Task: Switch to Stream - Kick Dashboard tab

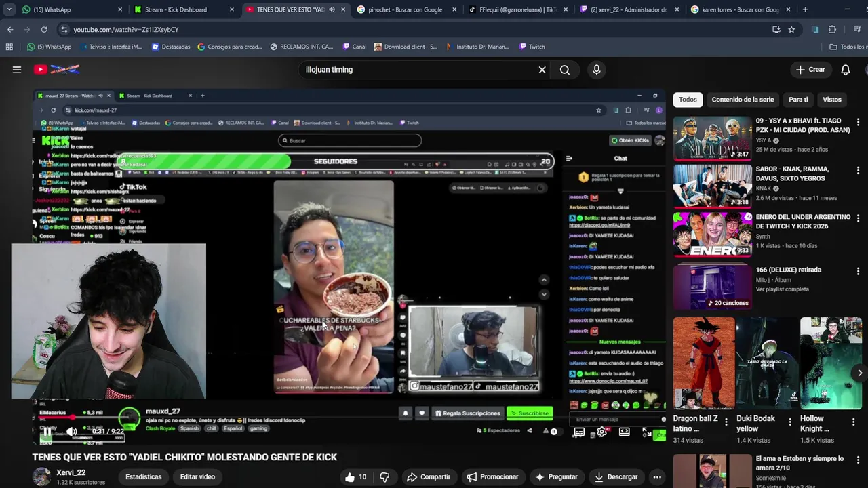Action: pyautogui.click(x=183, y=9)
